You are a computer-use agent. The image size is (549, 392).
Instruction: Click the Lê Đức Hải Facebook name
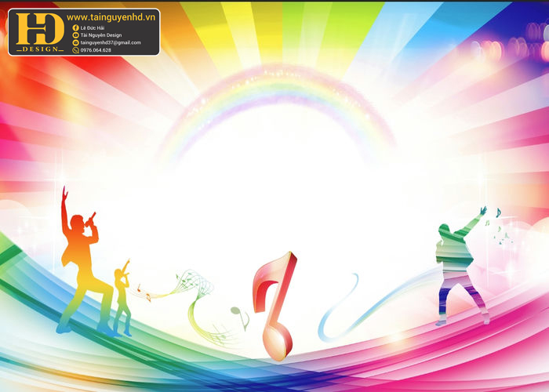[93, 27]
